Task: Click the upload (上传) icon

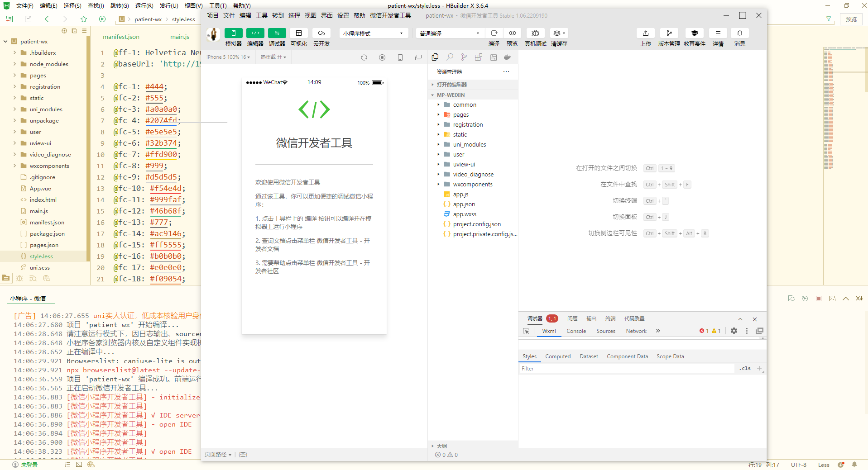Action: click(646, 33)
